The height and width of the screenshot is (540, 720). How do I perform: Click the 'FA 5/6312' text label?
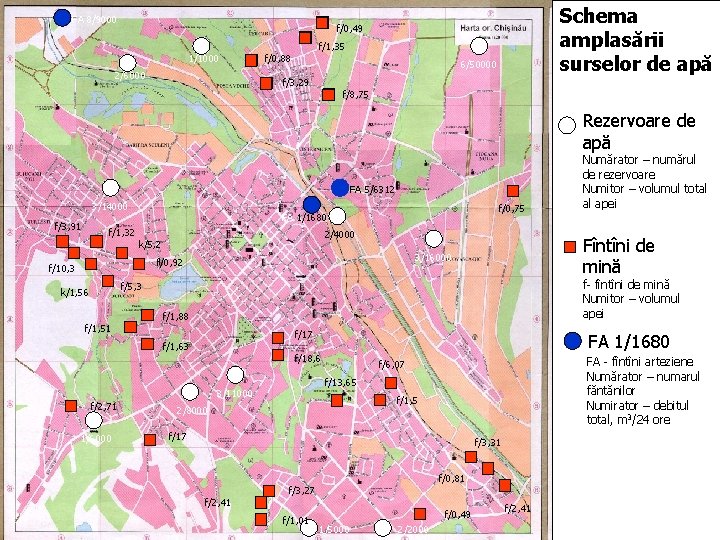click(372, 189)
